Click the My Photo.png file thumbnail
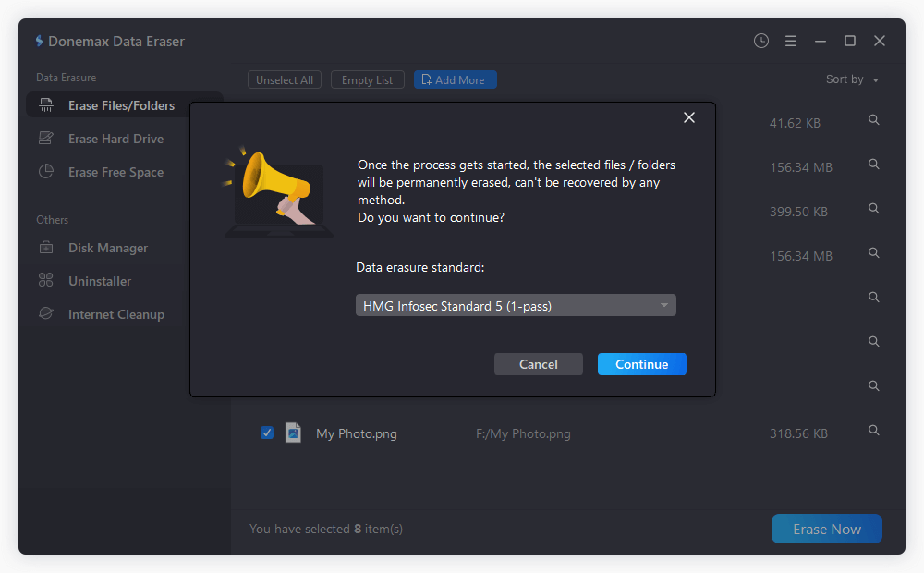This screenshot has width=924, height=573. click(x=293, y=433)
